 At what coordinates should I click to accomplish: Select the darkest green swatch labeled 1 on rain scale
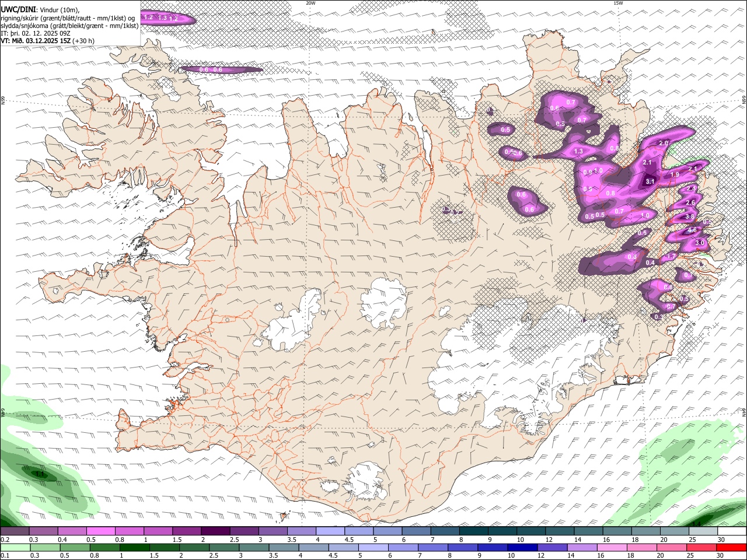[134, 547]
